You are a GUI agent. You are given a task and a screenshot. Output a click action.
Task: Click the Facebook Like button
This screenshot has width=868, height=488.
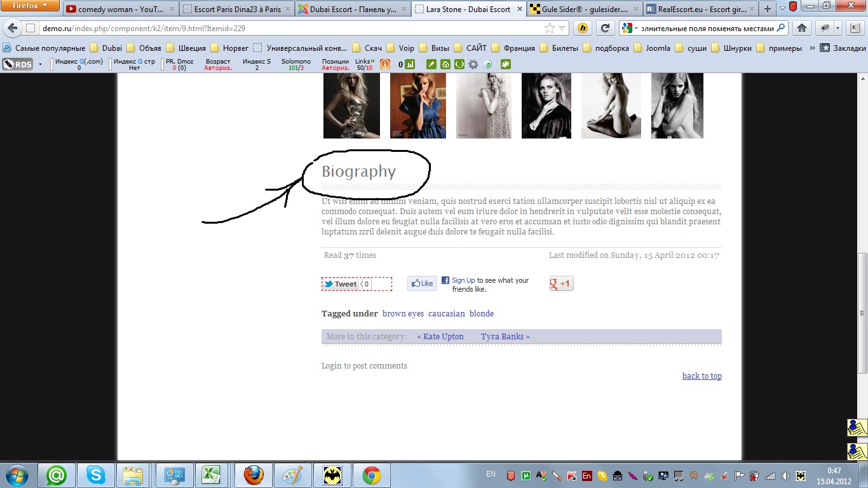(x=422, y=283)
